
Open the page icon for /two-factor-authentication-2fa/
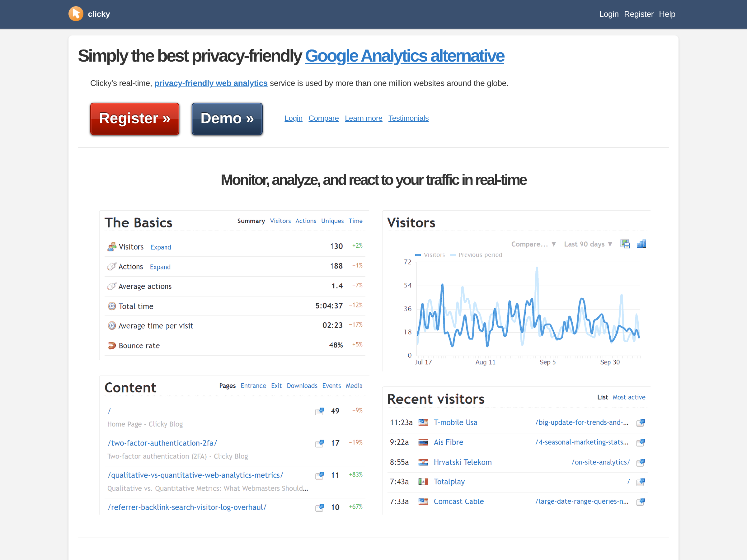coord(320,443)
